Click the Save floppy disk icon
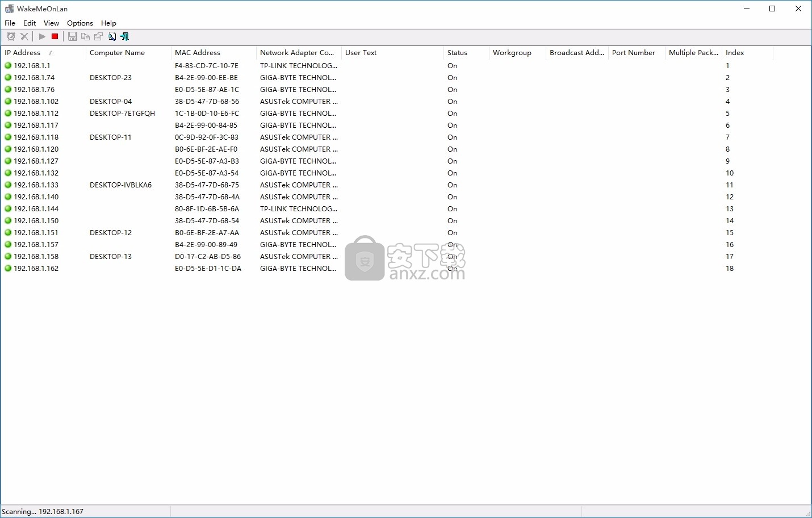 [73, 36]
